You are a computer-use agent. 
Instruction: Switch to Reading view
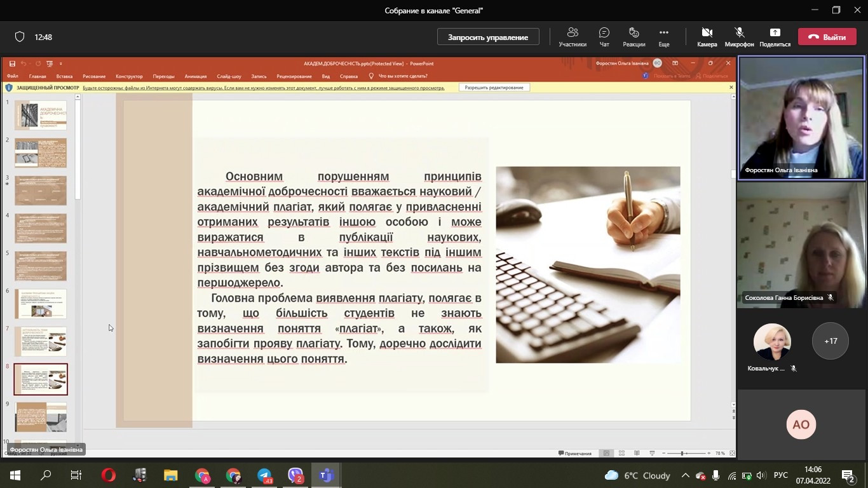[x=637, y=453]
